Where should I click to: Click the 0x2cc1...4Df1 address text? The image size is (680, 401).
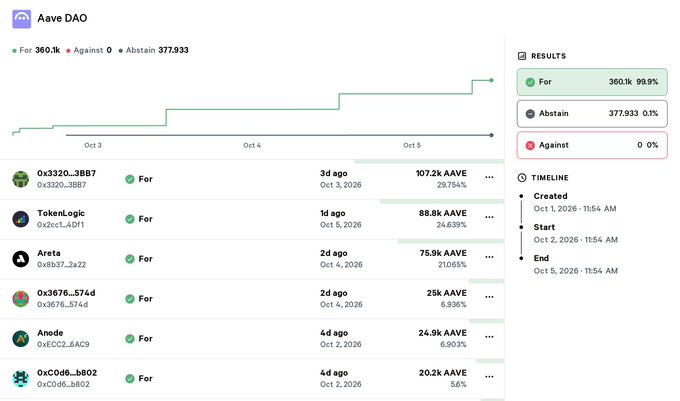(61, 225)
